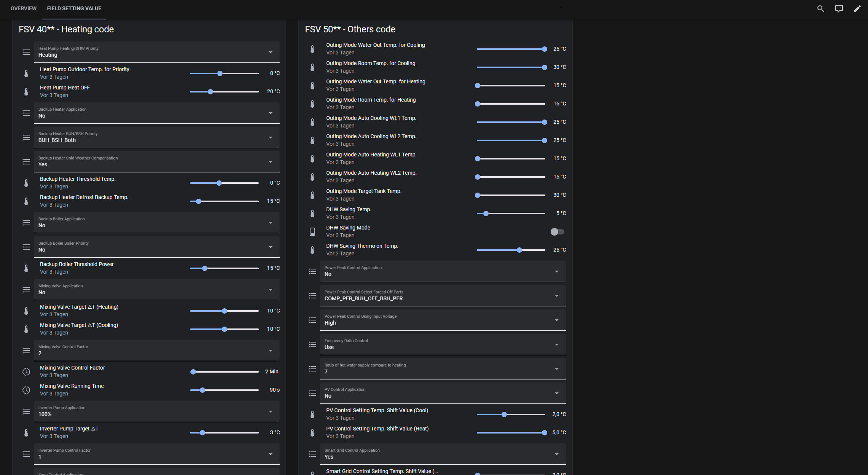The width and height of the screenshot is (868, 475).
Task: Click thermometer icon beside DHW Saving Temp.
Action: click(x=312, y=214)
